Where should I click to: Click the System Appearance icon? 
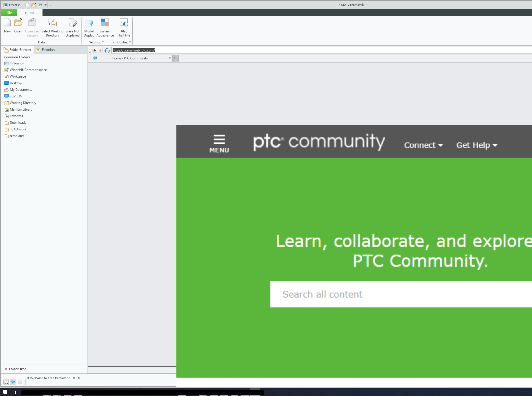click(x=105, y=26)
